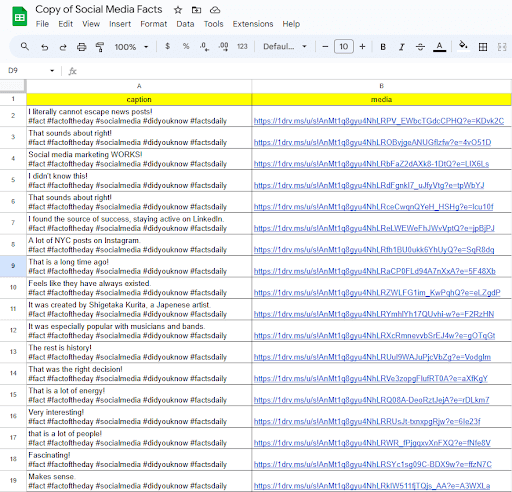Check the cloud save status icon

click(x=215, y=10)
